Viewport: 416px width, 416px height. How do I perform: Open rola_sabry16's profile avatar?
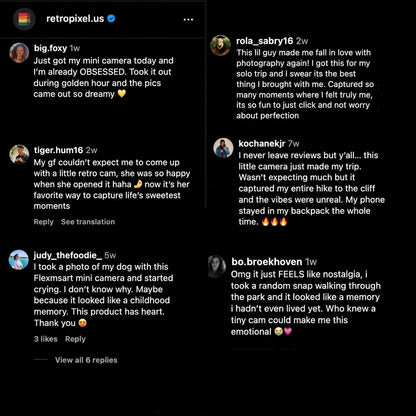(221, 45)
